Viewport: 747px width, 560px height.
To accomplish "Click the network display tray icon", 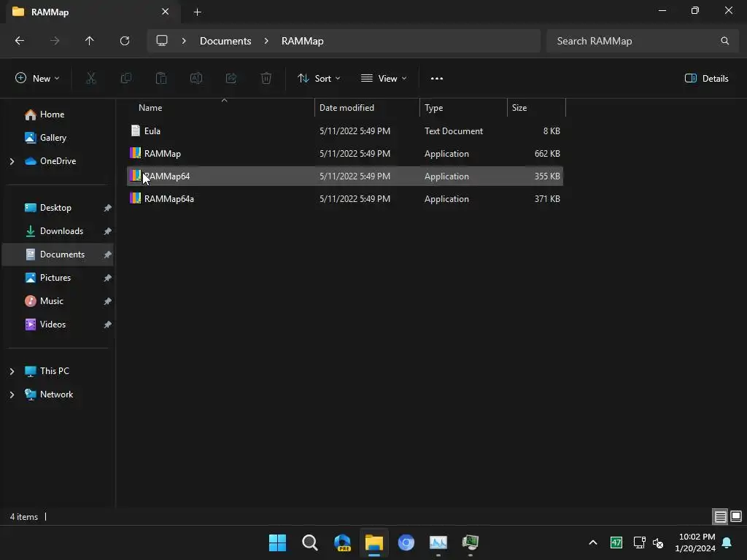I will (639, 542).
